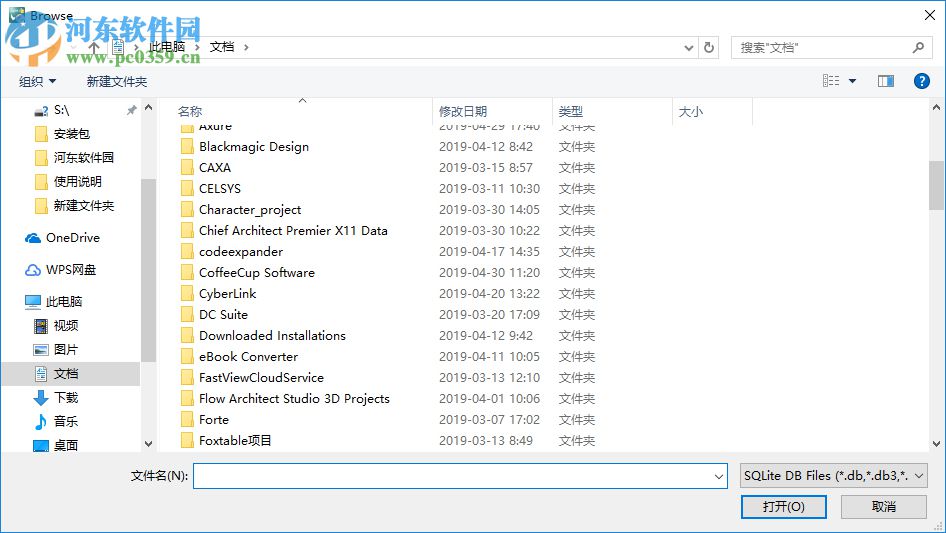Select 此电脑 in the breadcrumb path
The width and height of the screenshot is (946, 533).
pos(167,47)
